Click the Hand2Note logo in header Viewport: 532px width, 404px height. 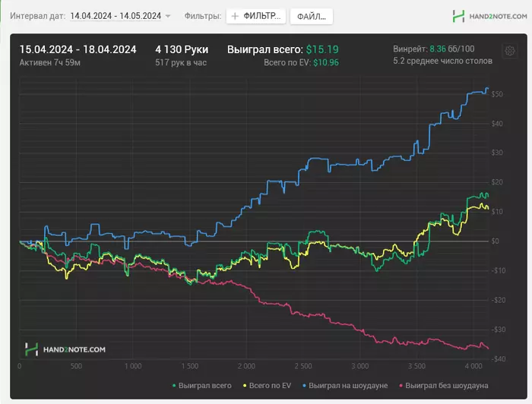pos(489,16)
